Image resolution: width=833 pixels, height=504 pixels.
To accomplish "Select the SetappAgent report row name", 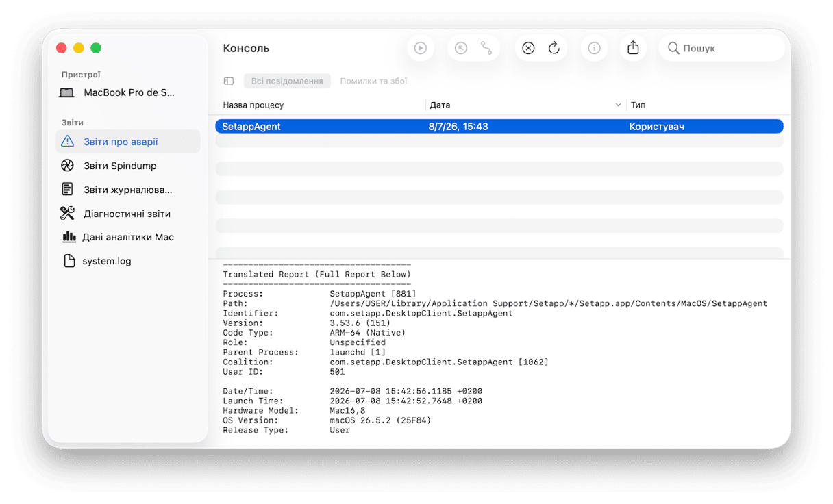I will [x=251, y=127].
